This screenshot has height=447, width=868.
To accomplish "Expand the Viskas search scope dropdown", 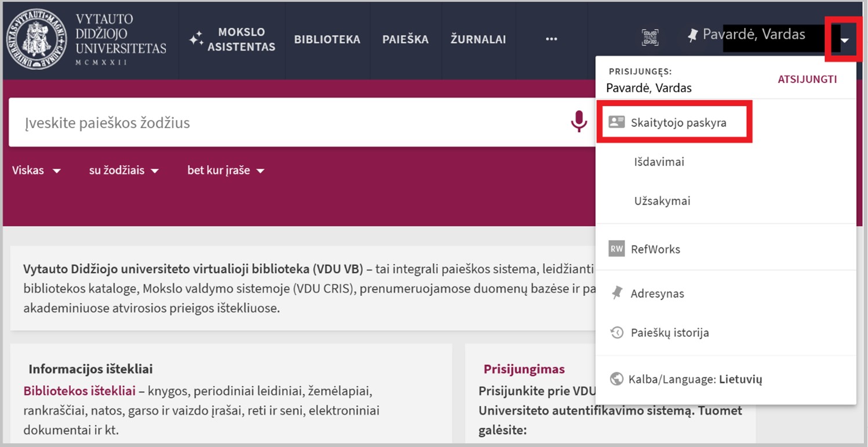I will pyautogui.click(x=37, y=170).
